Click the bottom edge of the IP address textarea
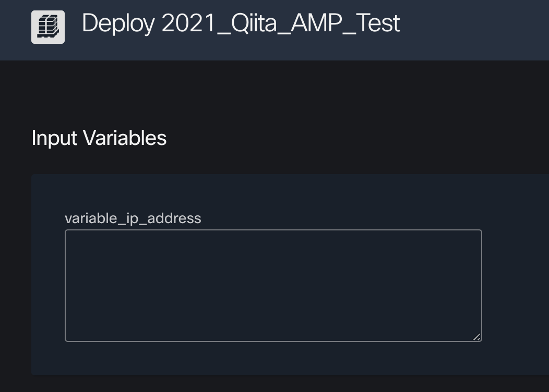The height and width of the screenshot is (392, 549). (x=273, y=341)
